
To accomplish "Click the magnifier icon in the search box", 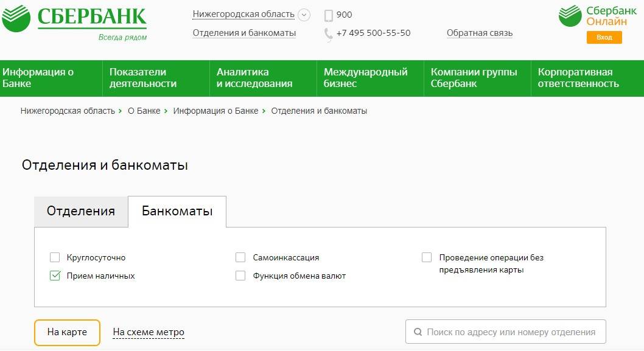I will (x=418, y=332).
